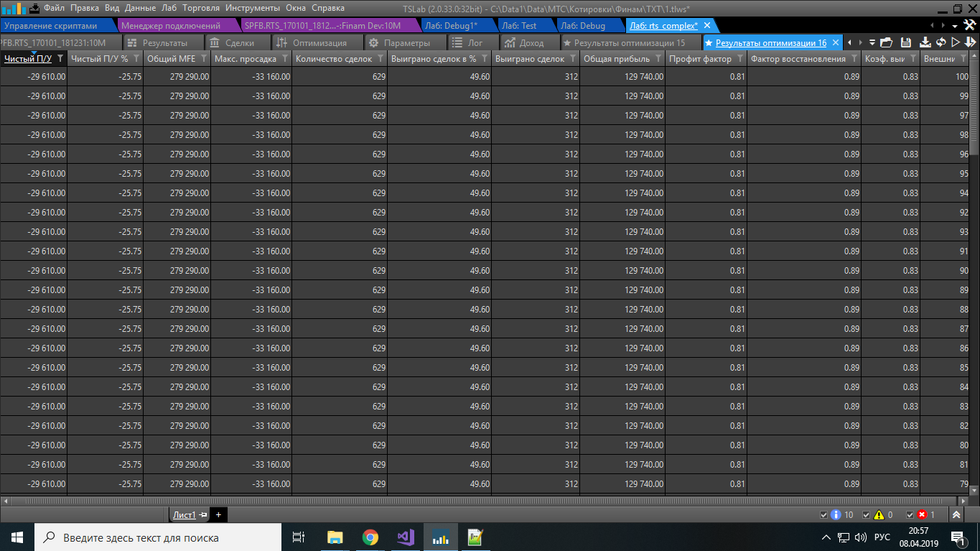Filter the Макс. просадка column
Viewport: 980px width, 551px height.
(x=285, y=59)
